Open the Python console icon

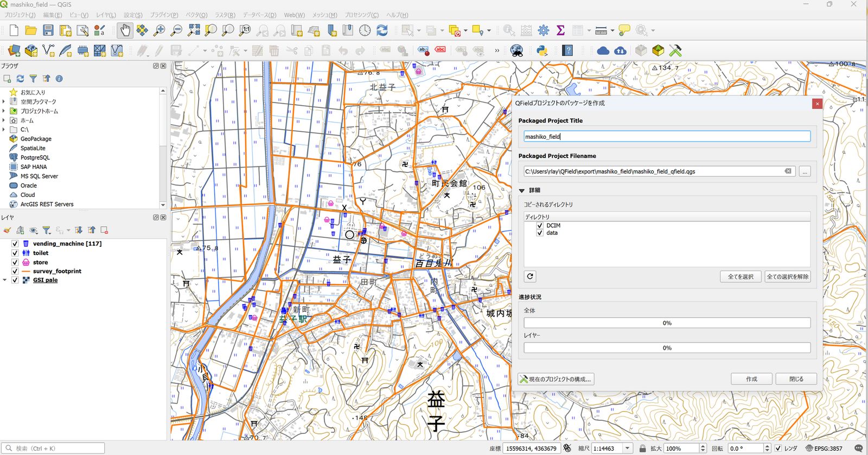[x=541, y=50]
